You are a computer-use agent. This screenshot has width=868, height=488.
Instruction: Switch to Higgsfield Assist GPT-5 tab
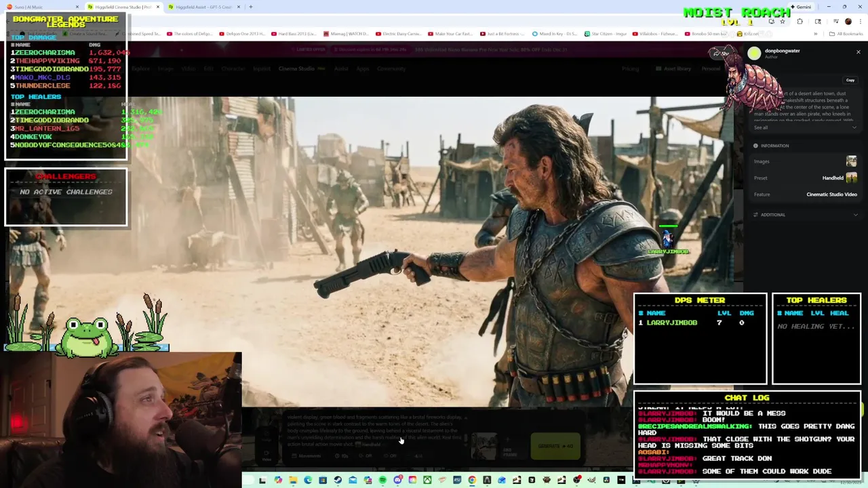point(203,7)
